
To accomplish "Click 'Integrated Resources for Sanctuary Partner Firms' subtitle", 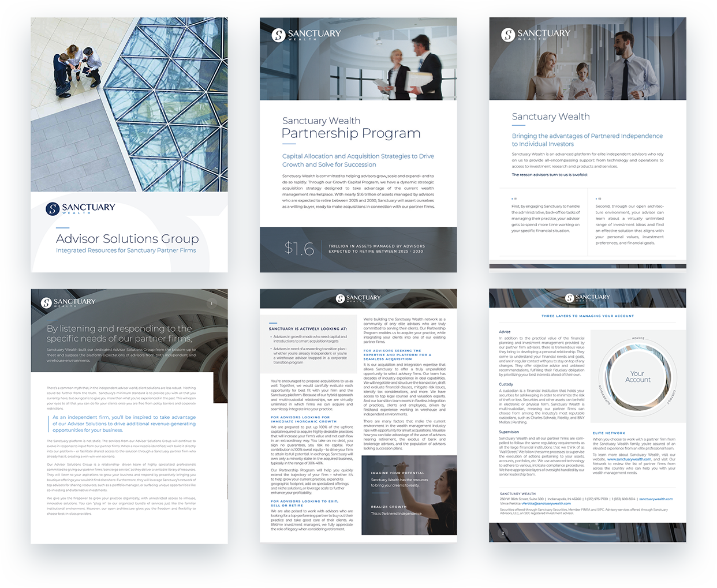I will [x=126, y=250].
